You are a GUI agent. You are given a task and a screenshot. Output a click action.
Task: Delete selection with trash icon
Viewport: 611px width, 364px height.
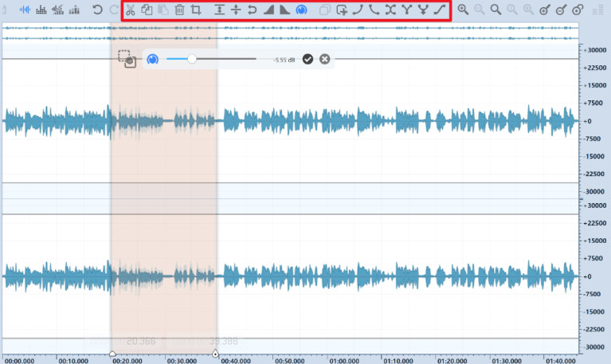click(x=179, y=10)
